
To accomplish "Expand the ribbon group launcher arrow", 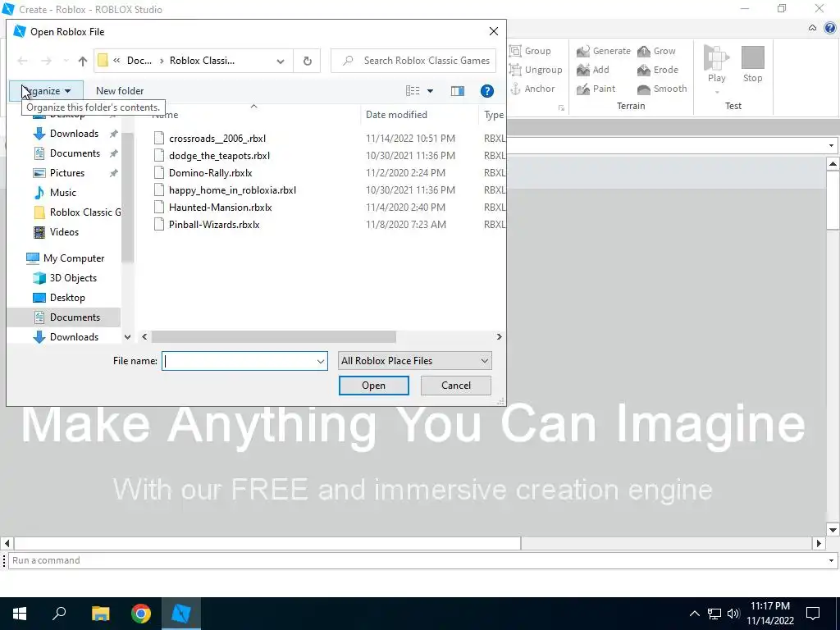I will [561, 108].
